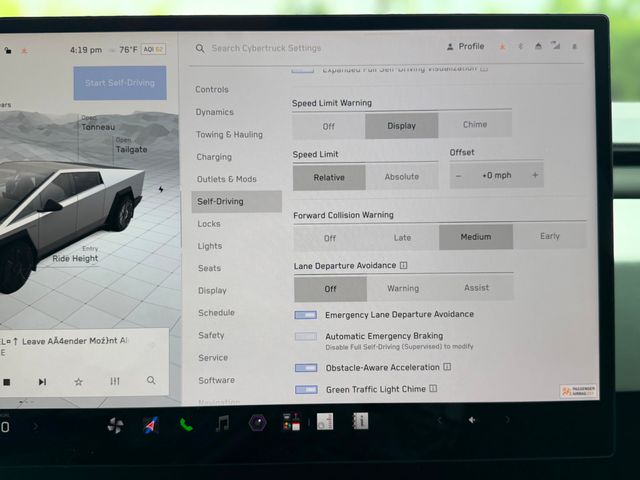This screenshot has height=480, width=640.
Task: Open the climate fan control icon
Action: [x=115, y=425]
